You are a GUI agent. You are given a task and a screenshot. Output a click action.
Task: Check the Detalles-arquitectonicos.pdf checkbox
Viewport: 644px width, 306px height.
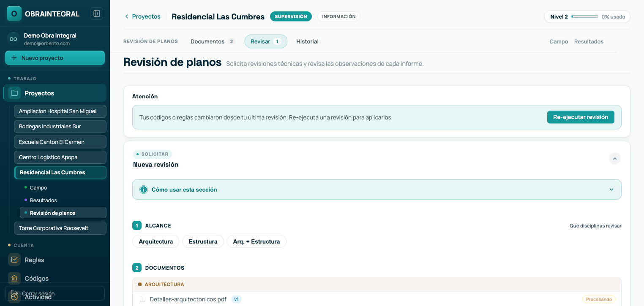click(x=142, y=299)
